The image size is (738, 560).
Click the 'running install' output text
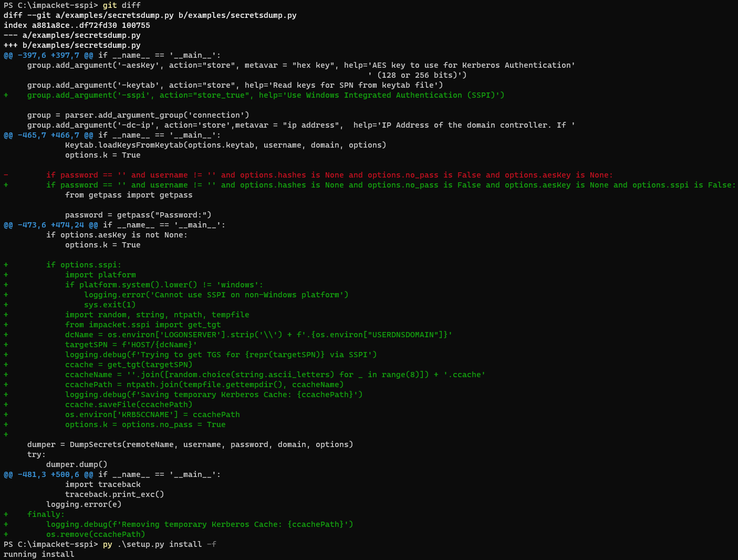(x=38, y=554)
